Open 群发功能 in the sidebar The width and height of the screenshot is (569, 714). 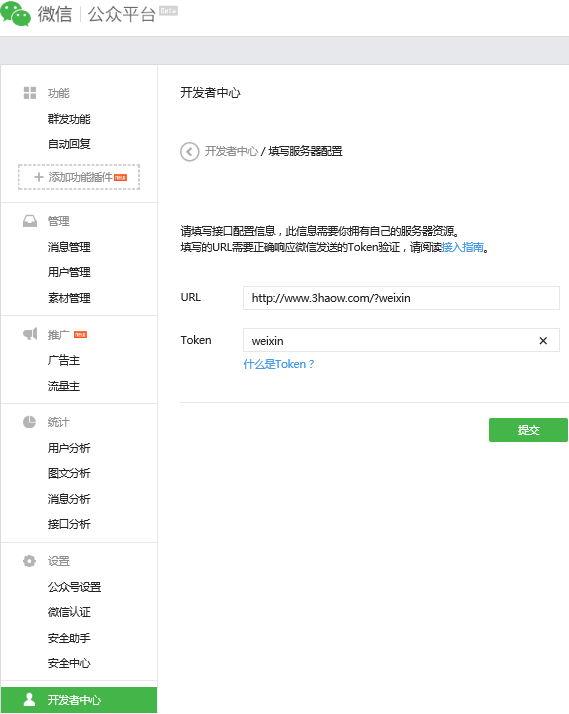(69, 119)
